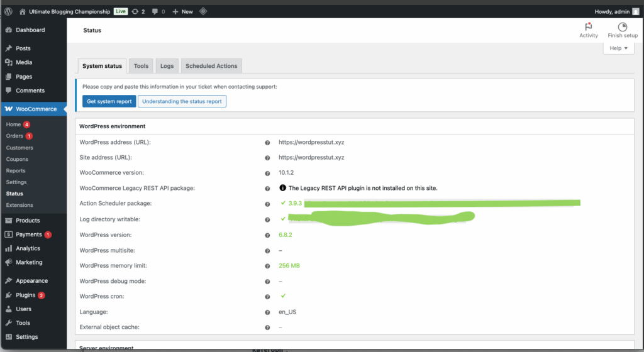Click help icon for External object cache

click(267, 327)
